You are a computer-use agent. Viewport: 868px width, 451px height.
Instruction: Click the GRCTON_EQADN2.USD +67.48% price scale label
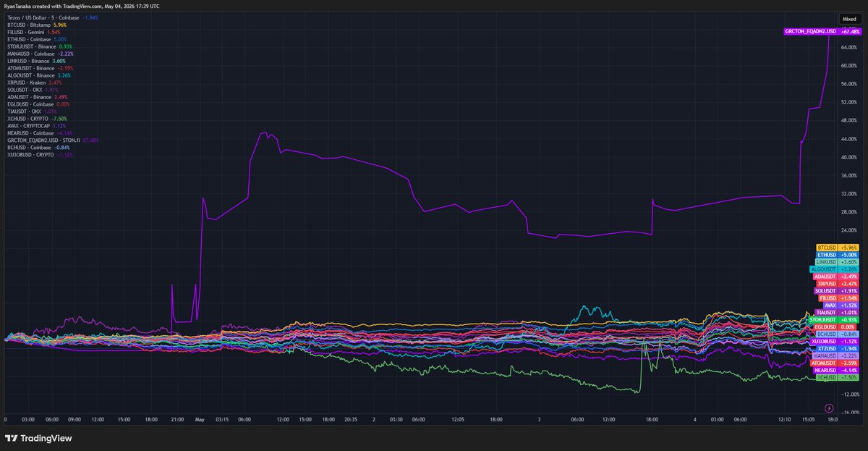pyautogui.click(x=822, y=32)
